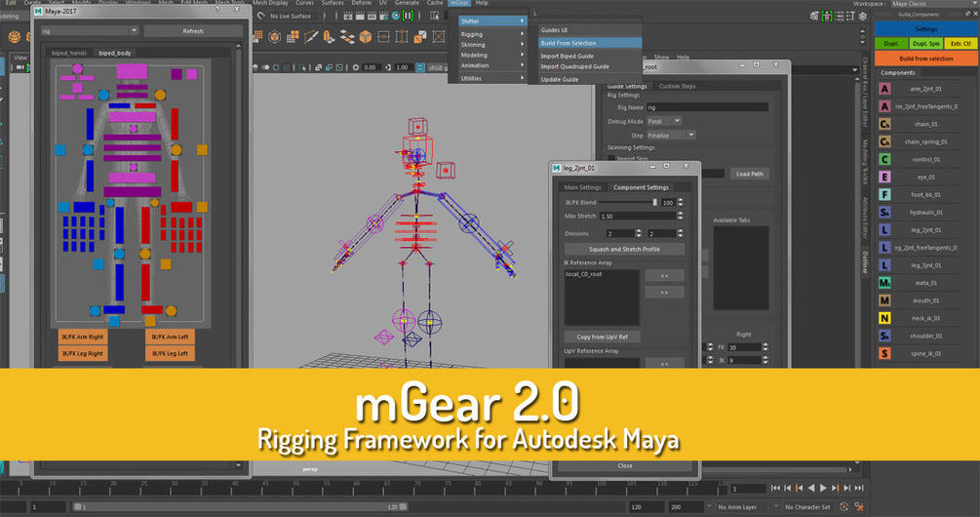Select local_C0_root in IK Reference Array

pos(584,274)
